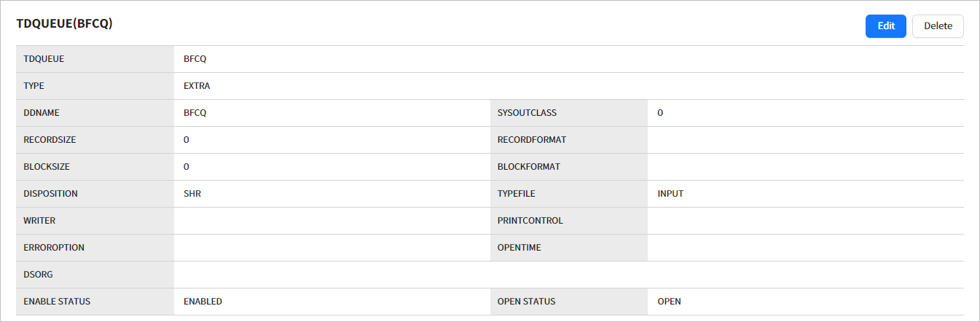Click the SHR value for DISPOSITION
Viewport: 980px width, 322px height.
click(192, 194)
